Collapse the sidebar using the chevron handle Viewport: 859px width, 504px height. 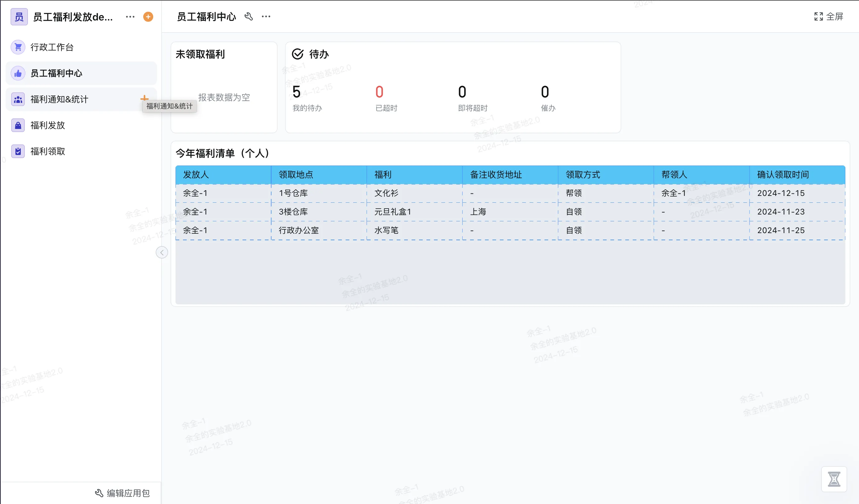(162, 252)
